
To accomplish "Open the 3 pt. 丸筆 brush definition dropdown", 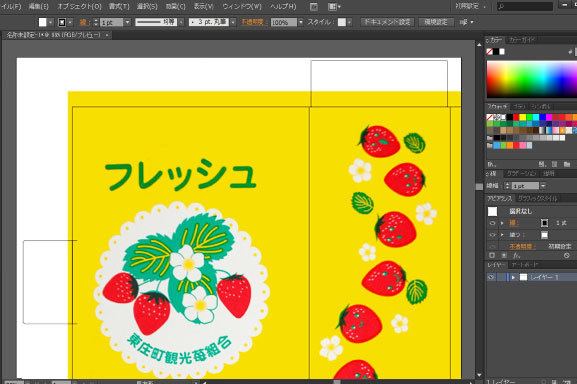I will 233,22.
